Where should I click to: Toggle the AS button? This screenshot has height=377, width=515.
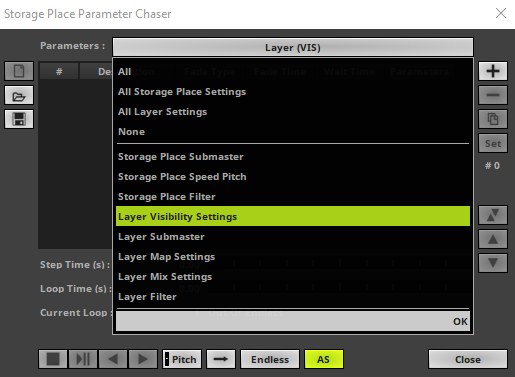tap(324, 359)
